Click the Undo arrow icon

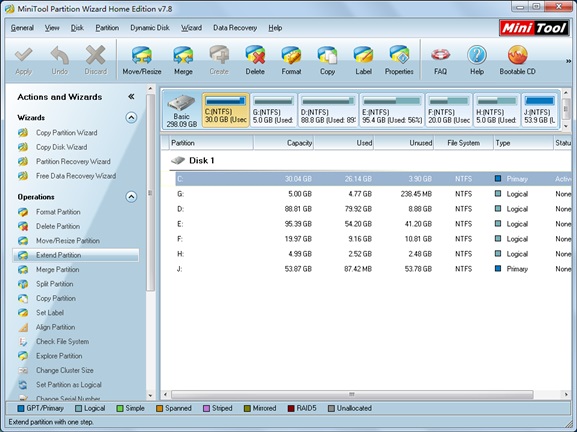coord(60,60)
